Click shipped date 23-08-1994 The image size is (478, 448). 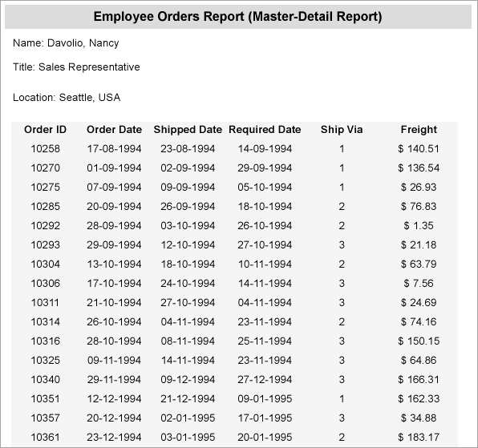coord(188,148)
